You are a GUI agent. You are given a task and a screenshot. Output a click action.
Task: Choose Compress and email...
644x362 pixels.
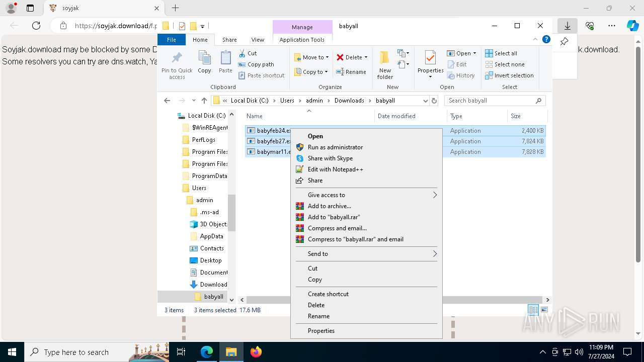click(x=366, y=228)
